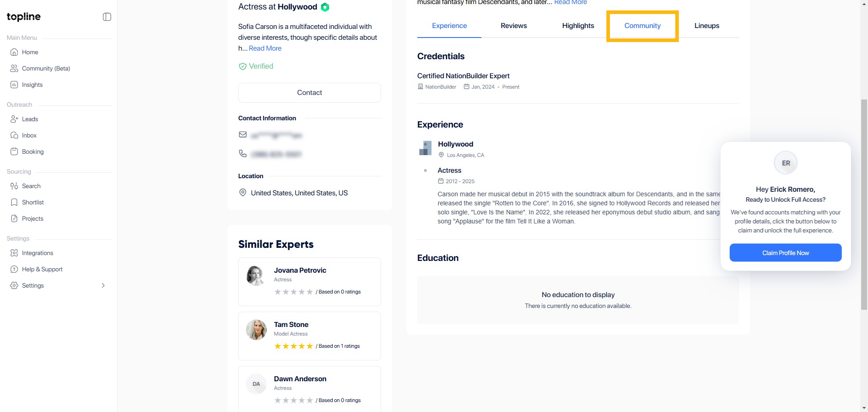This screenshot has width=868, height=412.
Task: Open Community (Beta) from sidebar
Action: (46, 68)
